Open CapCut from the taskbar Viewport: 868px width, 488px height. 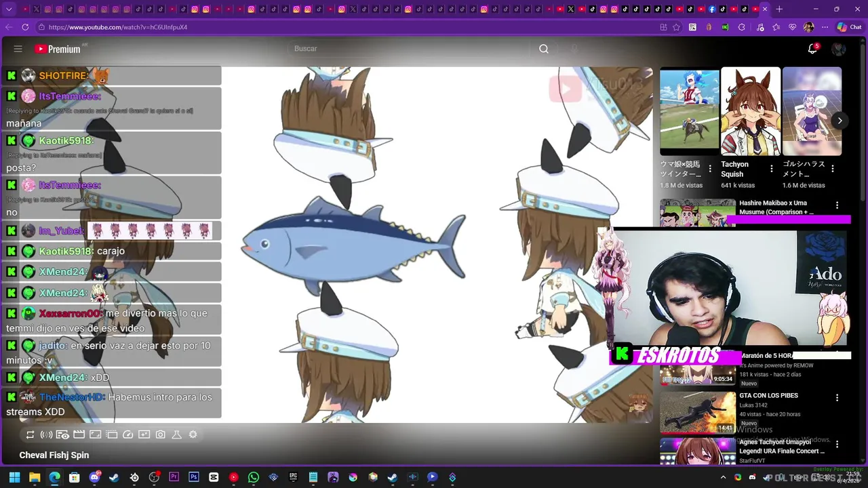coord(214,477)
